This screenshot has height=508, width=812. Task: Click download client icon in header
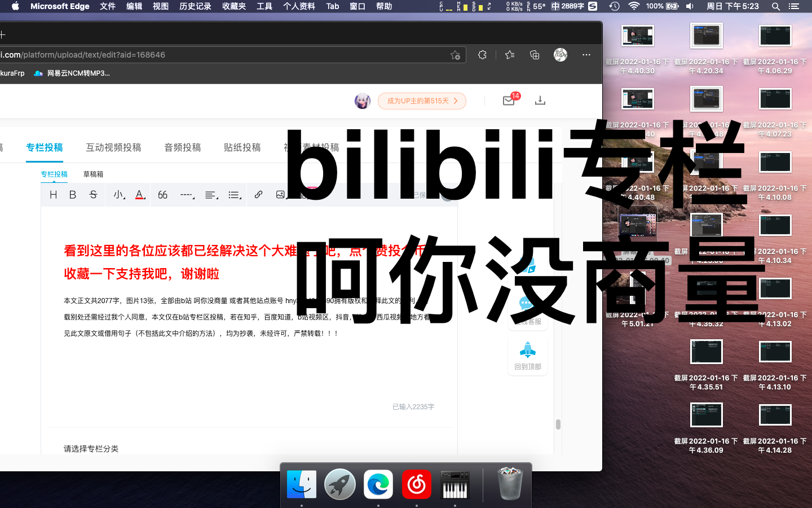click(540, 100)
